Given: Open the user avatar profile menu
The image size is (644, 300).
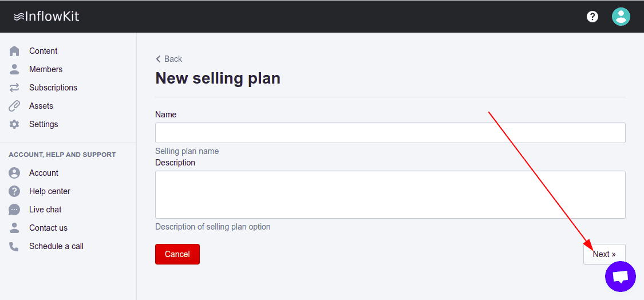Looking at the screenshot, I should pos(621,17).
